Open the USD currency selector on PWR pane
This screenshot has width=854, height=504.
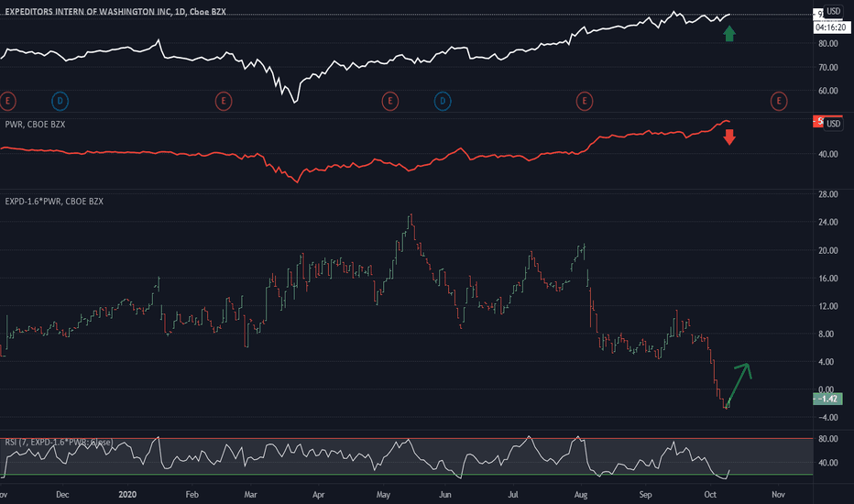pyautogui.click(x=833, y=124)
